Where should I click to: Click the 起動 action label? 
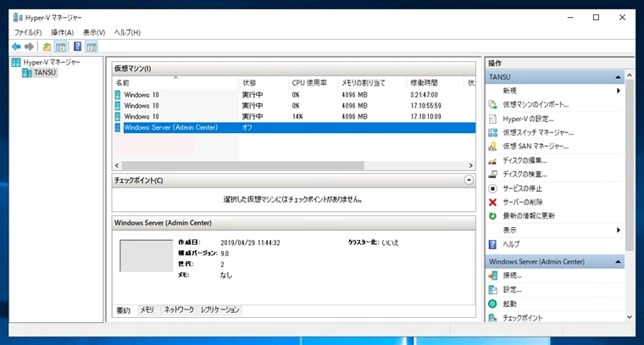510,304
